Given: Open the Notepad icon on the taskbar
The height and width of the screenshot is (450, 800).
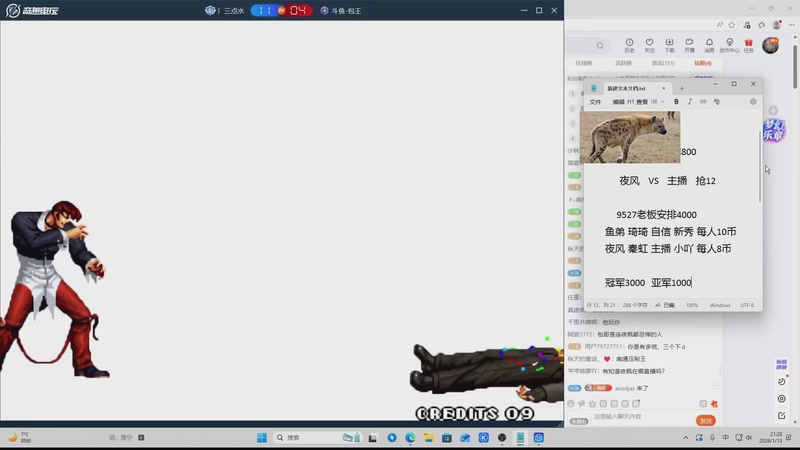Looking at the screenshot, I should 520,438.
